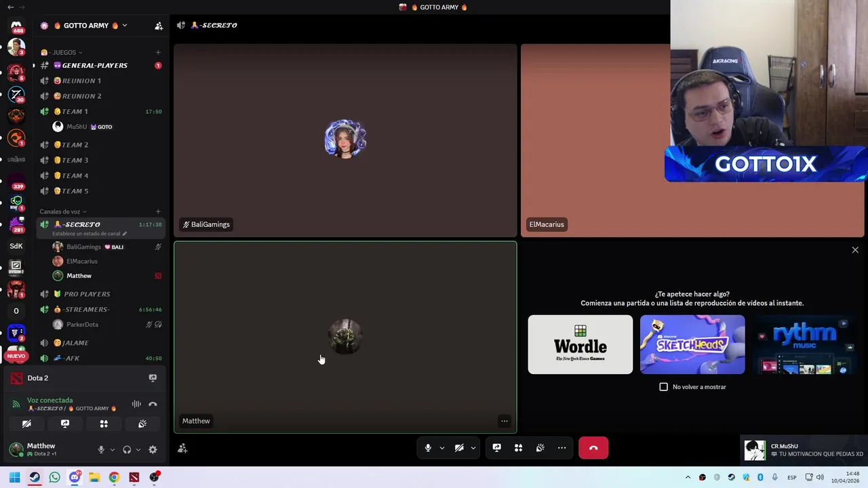Select BaliGamings video tile

pos(345,140)
